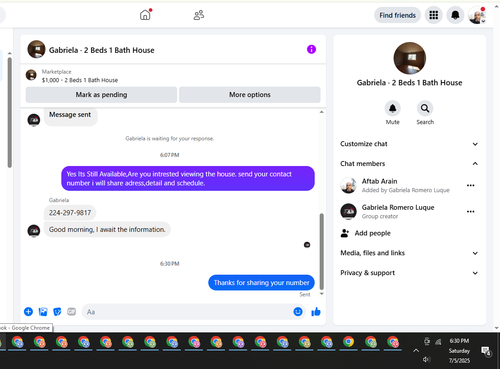Open the Facebook Home icon
The height and width of the screenshot is (369, 500).
point(145,15)
